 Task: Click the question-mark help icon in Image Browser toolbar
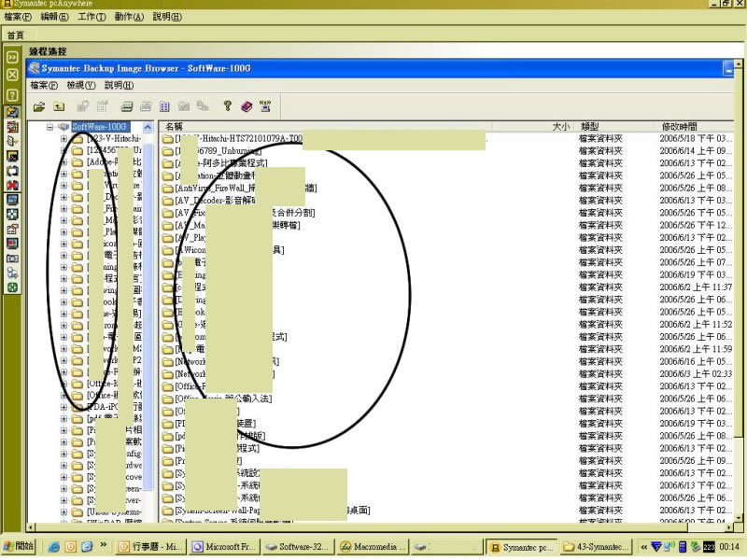(227, 106)
